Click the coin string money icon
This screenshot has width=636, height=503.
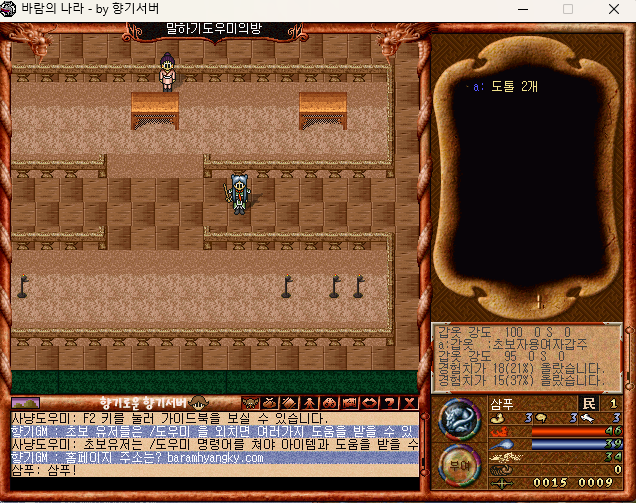(501, 471)
